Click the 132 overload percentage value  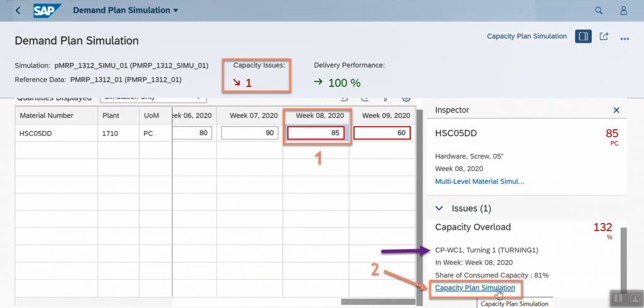(603, 227)
